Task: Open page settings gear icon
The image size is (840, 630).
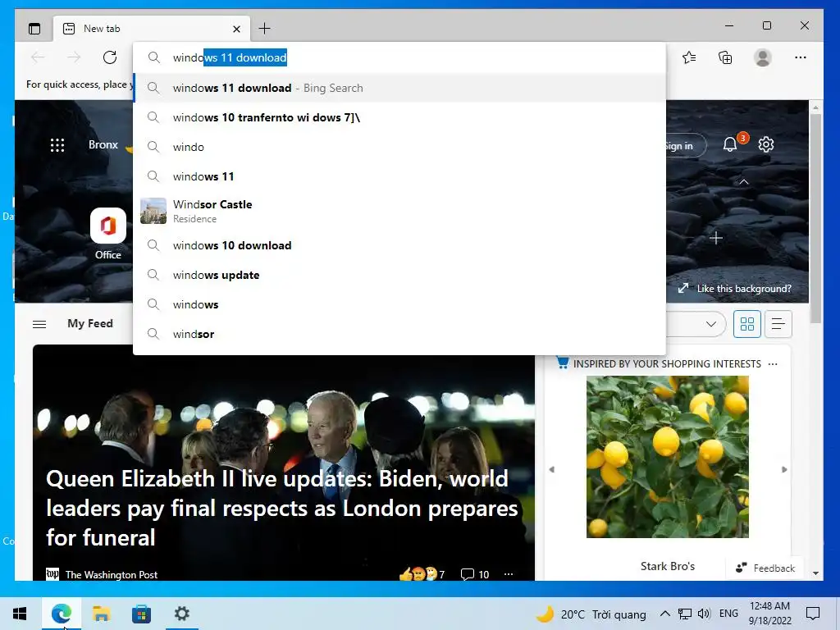Action: (766, 144)
